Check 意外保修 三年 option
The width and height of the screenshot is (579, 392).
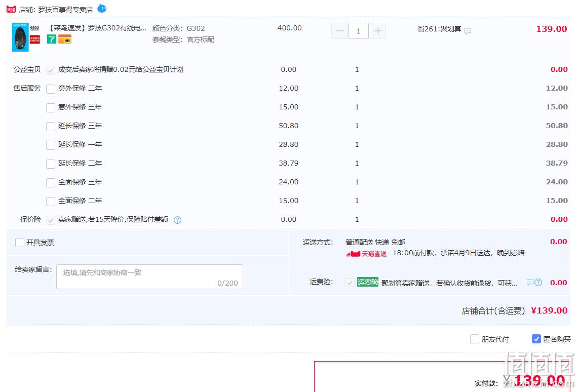[x=51, y=108]
